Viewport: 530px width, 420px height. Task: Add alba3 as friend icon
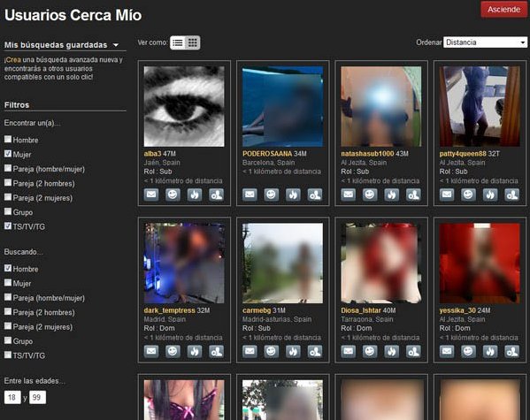(x=216, y=195)
